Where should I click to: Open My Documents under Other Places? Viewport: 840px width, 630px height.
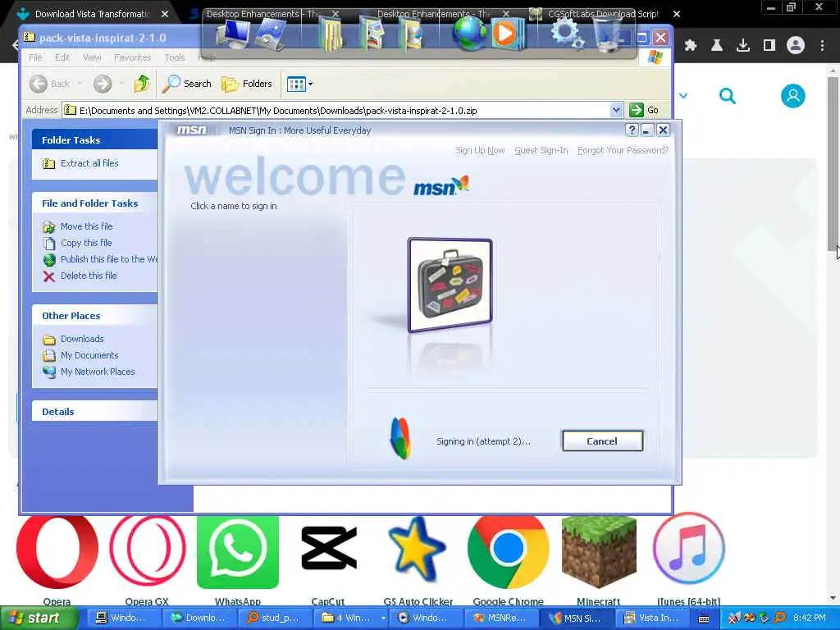pyautogui.click(x=89, y=355)
